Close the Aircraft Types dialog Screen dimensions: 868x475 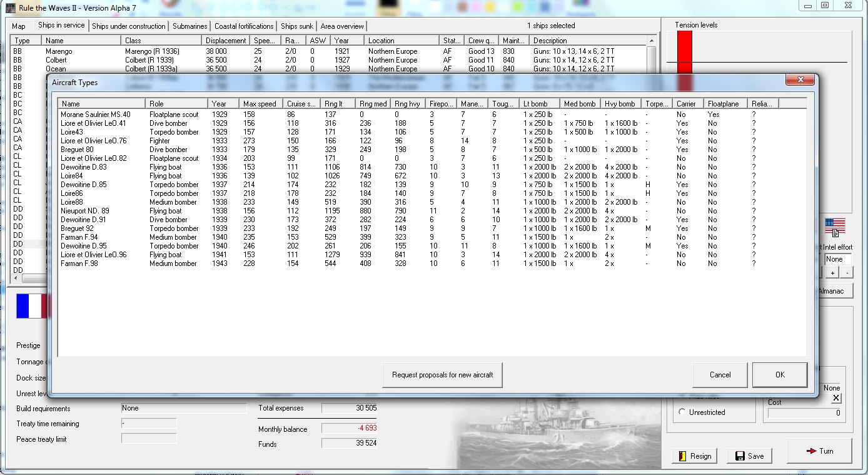tap(800, 81)
